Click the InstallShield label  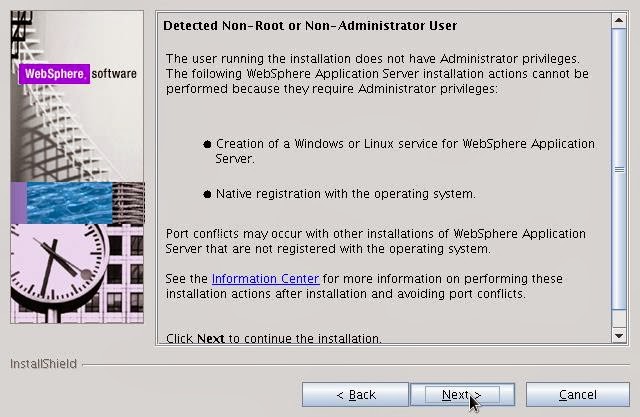click(43, 364)
